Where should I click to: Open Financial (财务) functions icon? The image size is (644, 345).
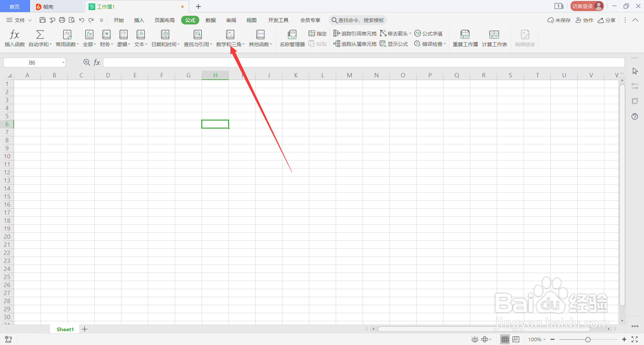pos(106,34)
